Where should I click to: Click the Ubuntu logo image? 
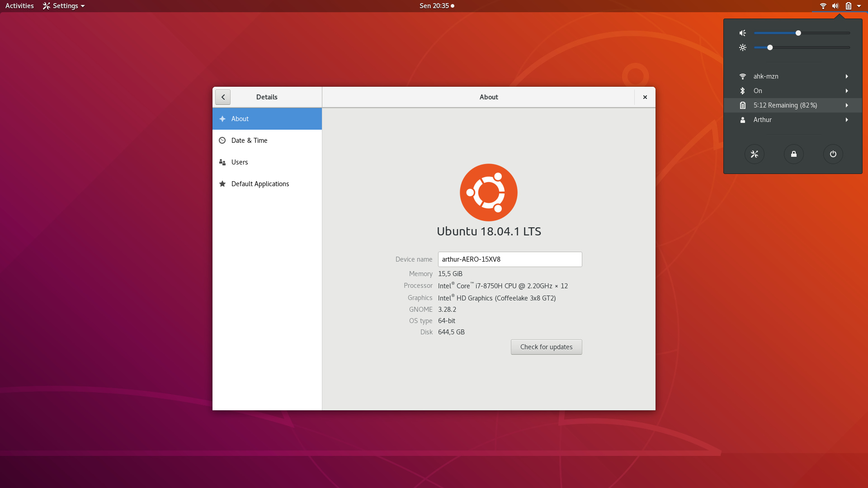(489, 192)
